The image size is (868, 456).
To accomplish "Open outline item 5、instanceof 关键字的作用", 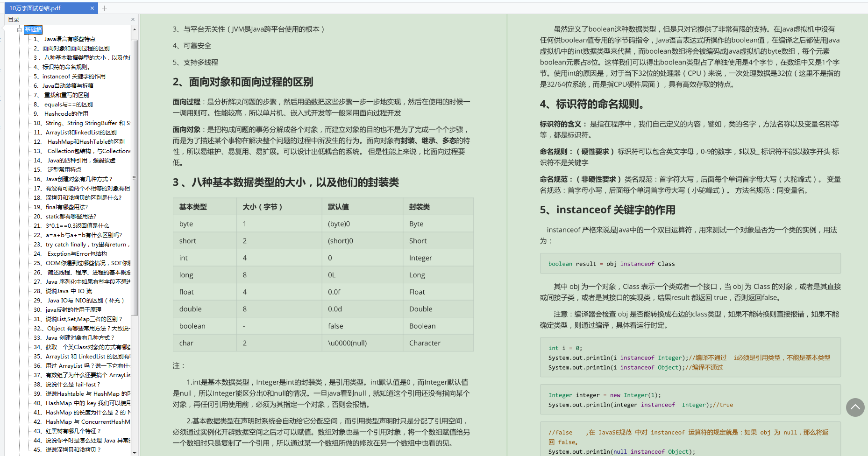I will [x=70, y=77].
